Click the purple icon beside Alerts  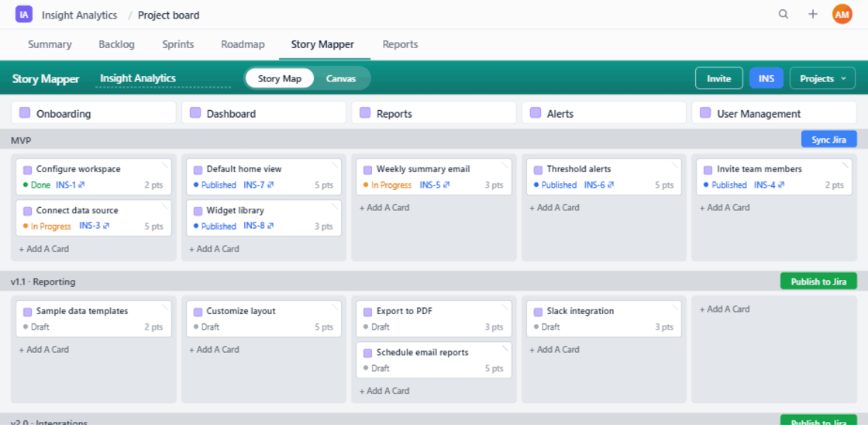click(536, 113)
